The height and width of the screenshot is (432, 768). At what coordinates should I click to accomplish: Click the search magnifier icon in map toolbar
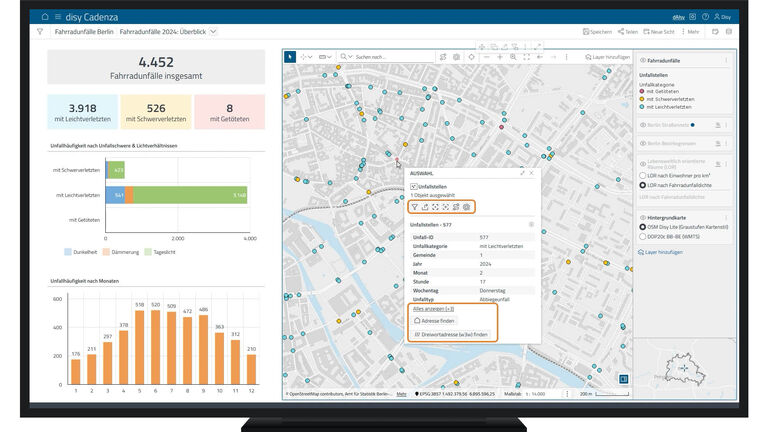[x=343, y=57]
